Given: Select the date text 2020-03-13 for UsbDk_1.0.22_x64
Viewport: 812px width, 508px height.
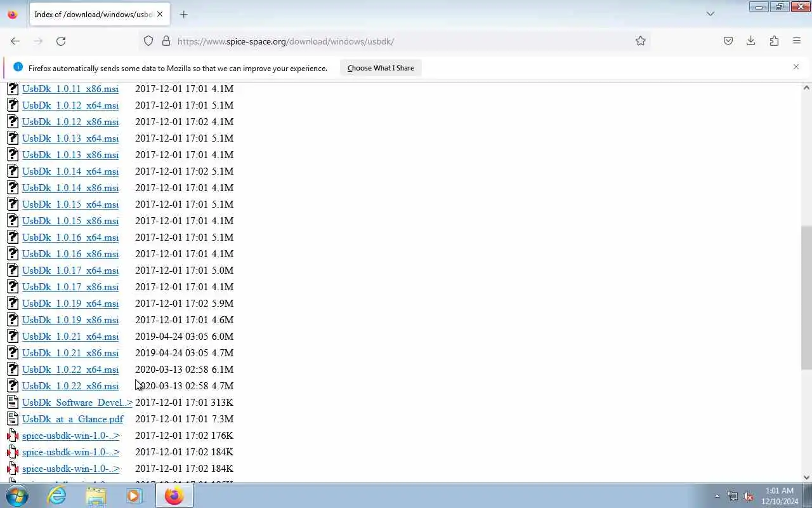Looking at the screenshot, I should (x=159, y=370).
